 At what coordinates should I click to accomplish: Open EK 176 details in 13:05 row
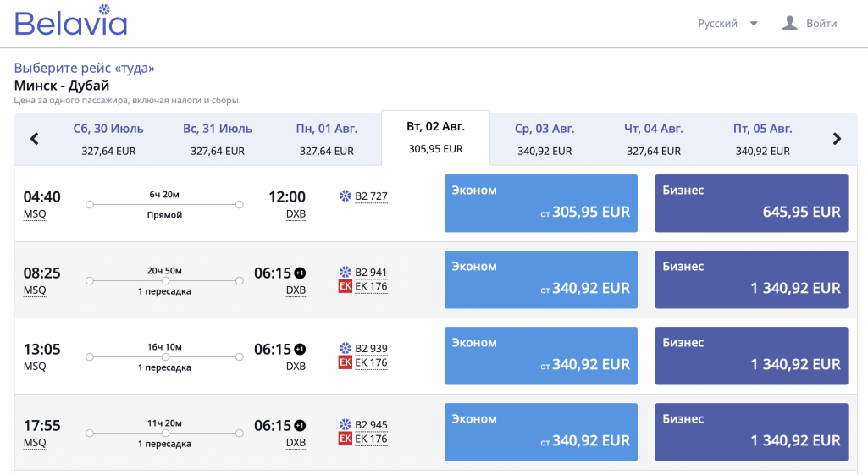pos(371,362)
